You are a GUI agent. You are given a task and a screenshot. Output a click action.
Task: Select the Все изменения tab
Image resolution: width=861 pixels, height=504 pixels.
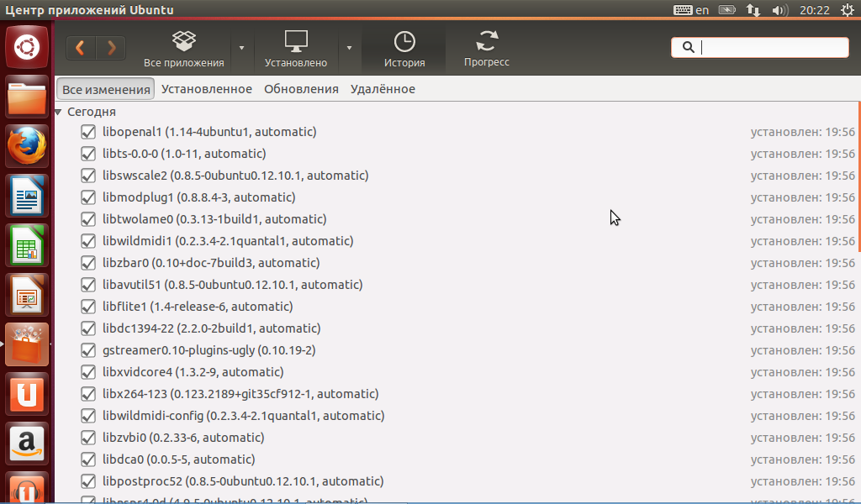(x=105, y=89)
